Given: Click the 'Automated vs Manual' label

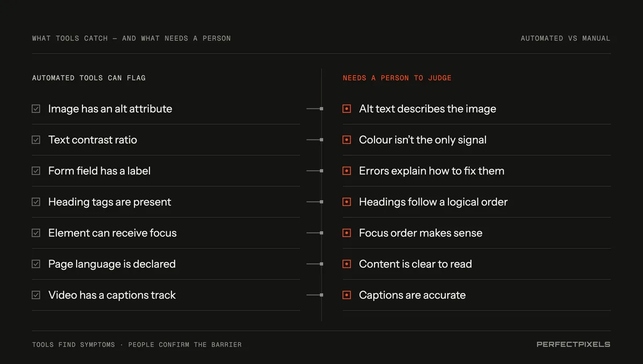Looking at the screenshot, I should (565, 38).
